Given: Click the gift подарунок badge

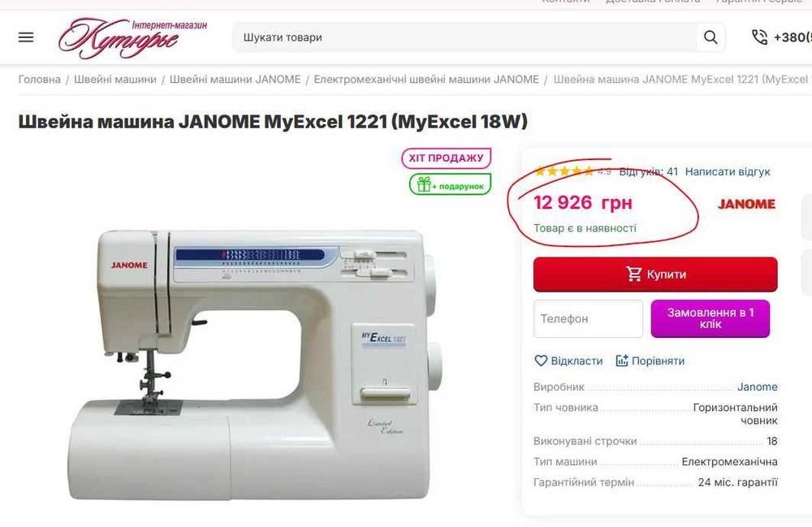Looking at the screenshot, I should click(450, 184).
